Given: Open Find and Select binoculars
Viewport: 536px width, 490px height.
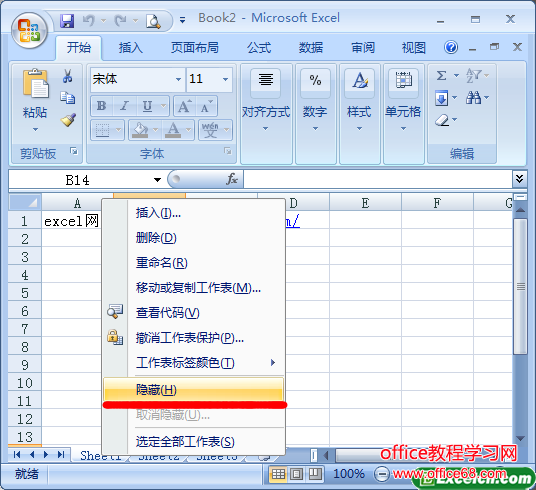Looking at the screenshot, I should (x=473, y=98).
